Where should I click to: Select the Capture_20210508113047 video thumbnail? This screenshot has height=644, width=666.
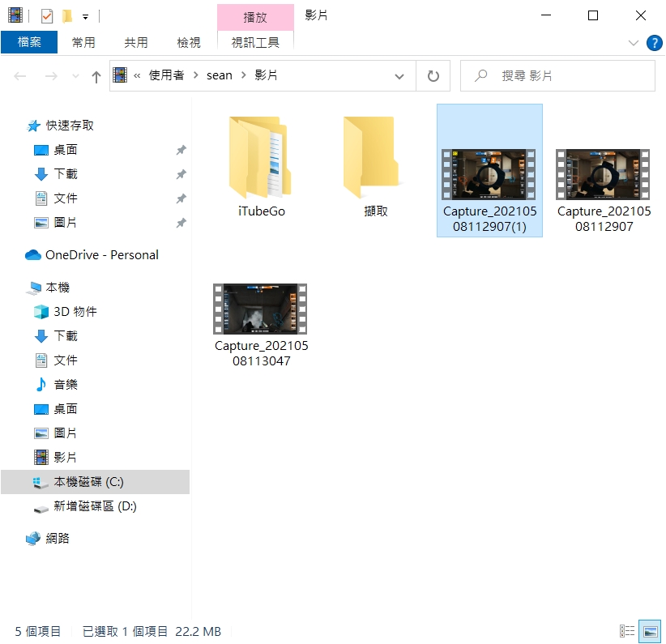261,309
